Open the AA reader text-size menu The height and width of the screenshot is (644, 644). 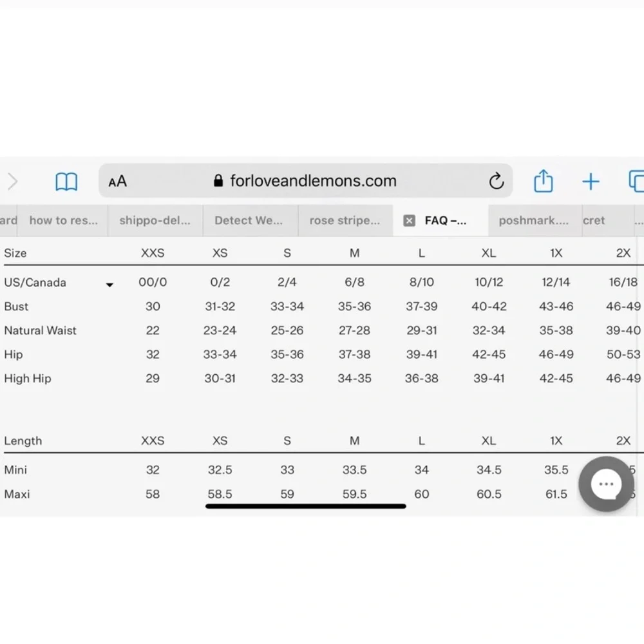click(x=118, y=182)
